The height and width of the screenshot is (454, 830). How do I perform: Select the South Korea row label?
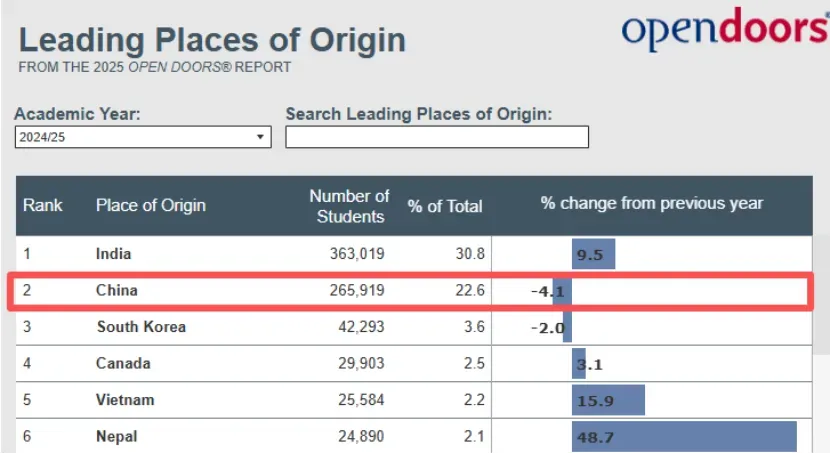141,327
